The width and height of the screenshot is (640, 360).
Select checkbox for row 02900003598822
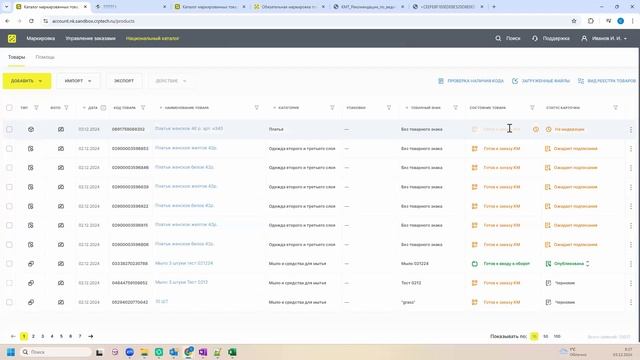tap(9, 206)
